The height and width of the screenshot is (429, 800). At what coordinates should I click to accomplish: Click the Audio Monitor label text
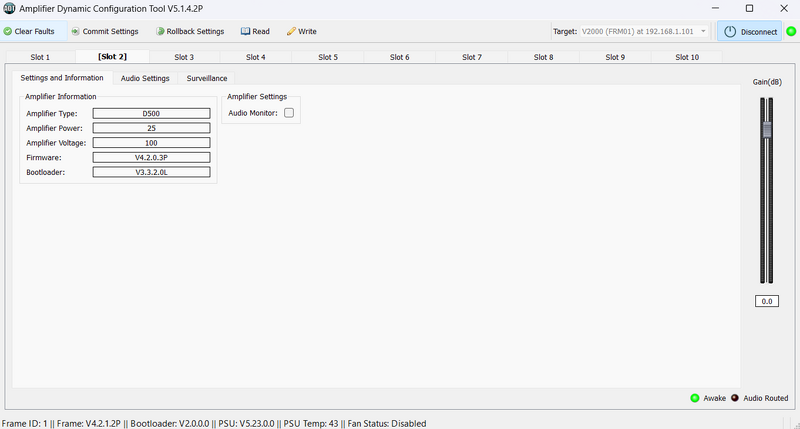point(253,113)
